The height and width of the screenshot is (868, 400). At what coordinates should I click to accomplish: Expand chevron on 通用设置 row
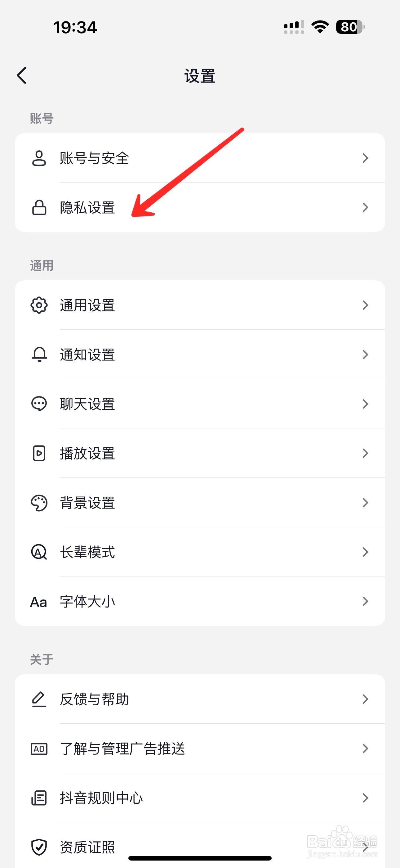click(x=365, y=305)
